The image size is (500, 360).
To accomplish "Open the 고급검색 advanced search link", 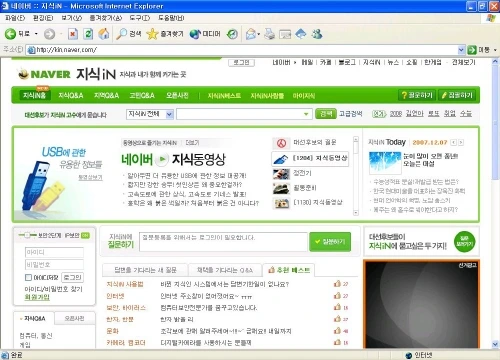I will point(350,114).
